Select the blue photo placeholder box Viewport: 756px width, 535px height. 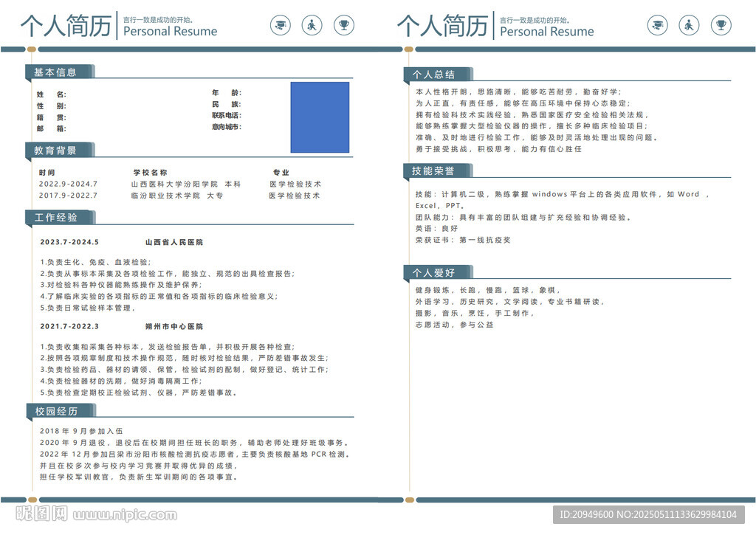pos(320,117)
